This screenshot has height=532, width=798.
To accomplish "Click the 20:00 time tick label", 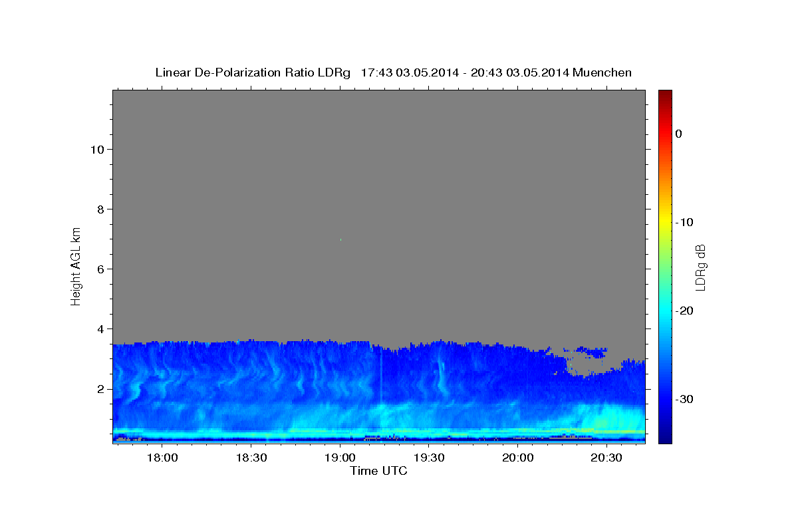I will point(518,458).
